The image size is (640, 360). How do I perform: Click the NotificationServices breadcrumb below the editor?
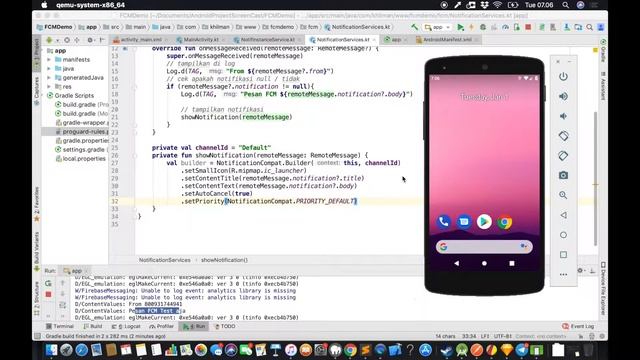tap(164, 260)
